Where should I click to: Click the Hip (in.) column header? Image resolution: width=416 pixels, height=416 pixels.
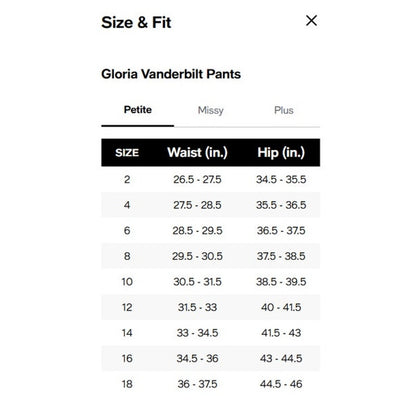(x=281, y=153)
